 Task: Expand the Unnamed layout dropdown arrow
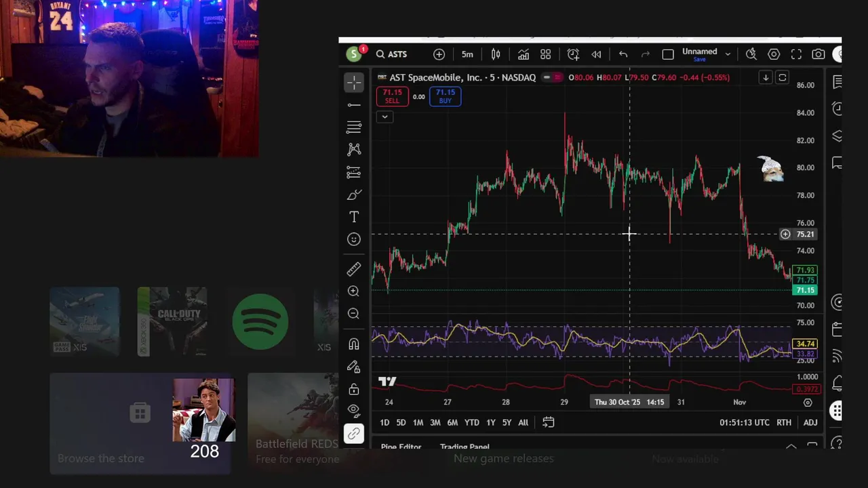[728, 54]
